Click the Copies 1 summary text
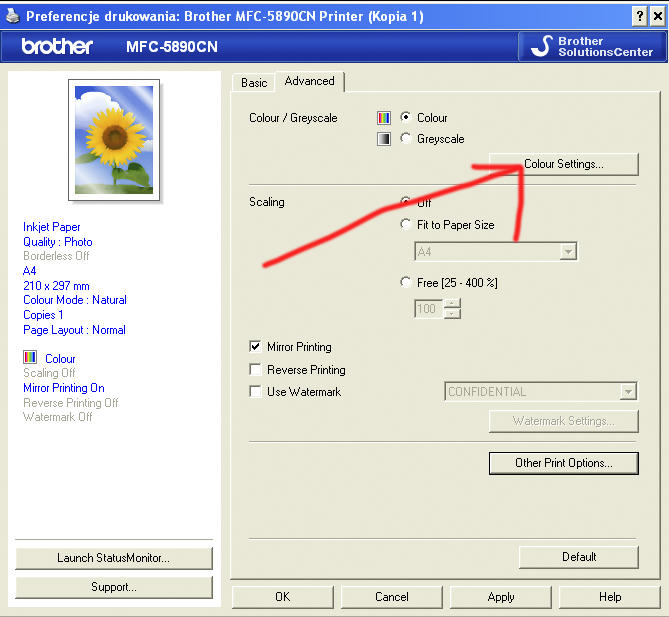This screenshot has width=669, height=617. (x=43, y=315)
